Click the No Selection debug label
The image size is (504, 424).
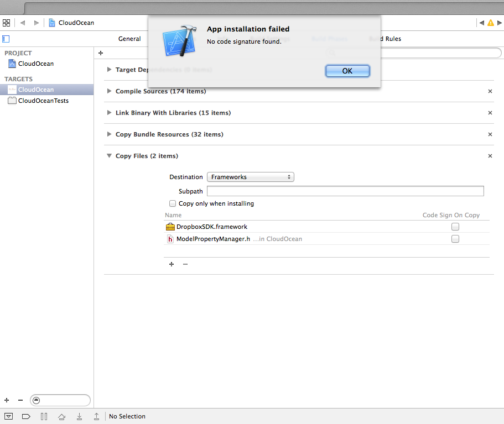pos(127,416)
